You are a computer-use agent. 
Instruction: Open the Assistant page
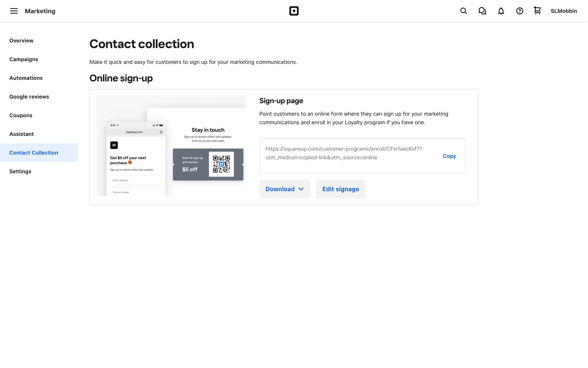click(22, 134)
